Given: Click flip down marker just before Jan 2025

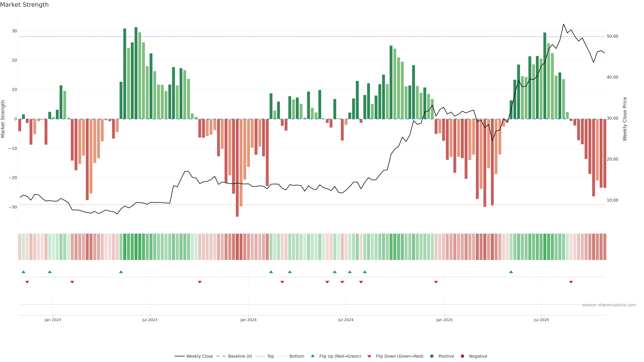Looking at the screenshot, I should [x=436, y=282].
